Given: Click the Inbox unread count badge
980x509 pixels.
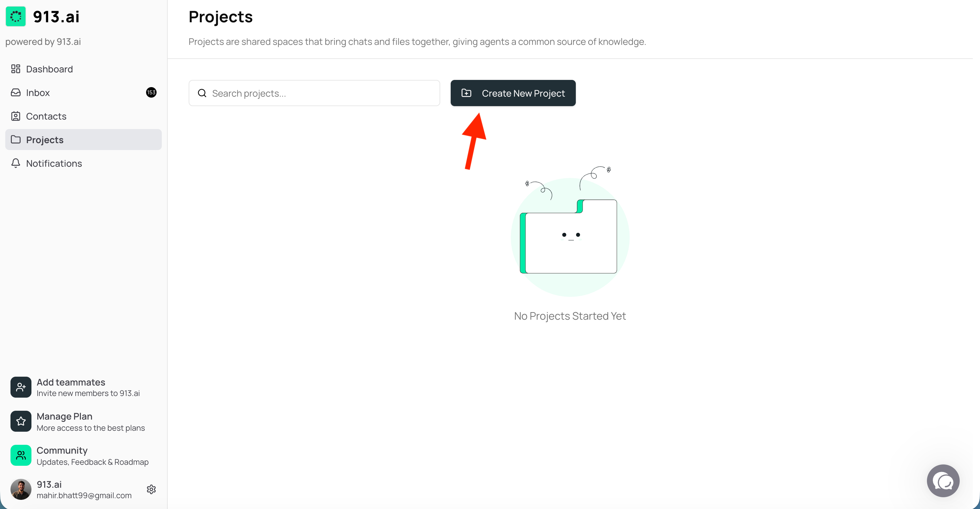Looking at the screenshot, I should 151,92.
